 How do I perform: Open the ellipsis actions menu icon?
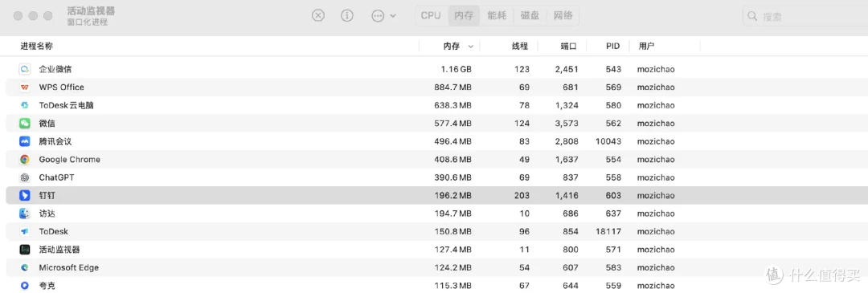pos(378,15)
